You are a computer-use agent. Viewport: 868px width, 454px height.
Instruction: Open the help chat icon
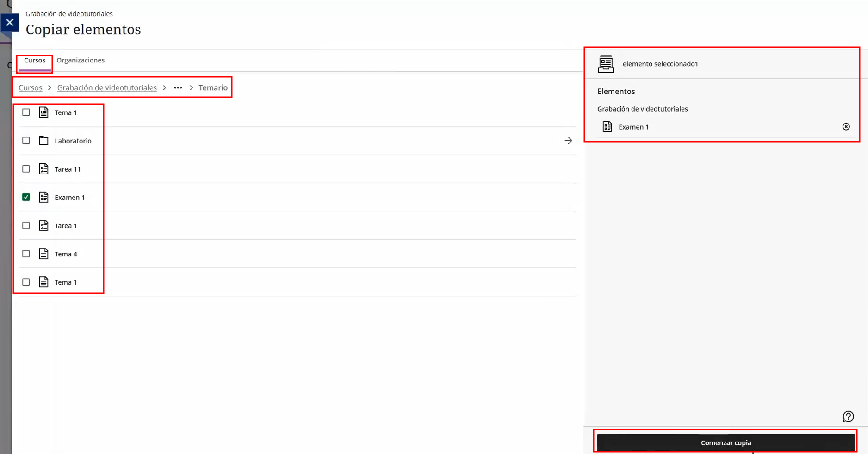pyautogui.click(x=848, y=417)
